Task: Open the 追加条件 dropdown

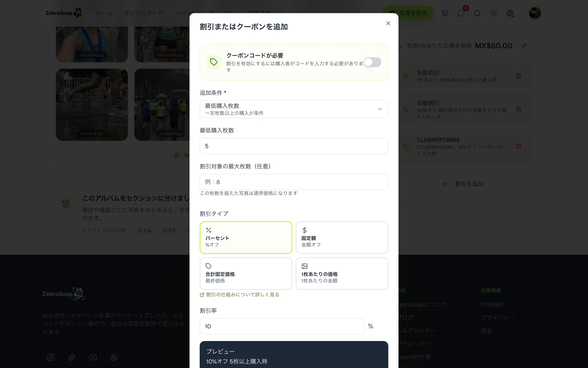Action: 294,109
